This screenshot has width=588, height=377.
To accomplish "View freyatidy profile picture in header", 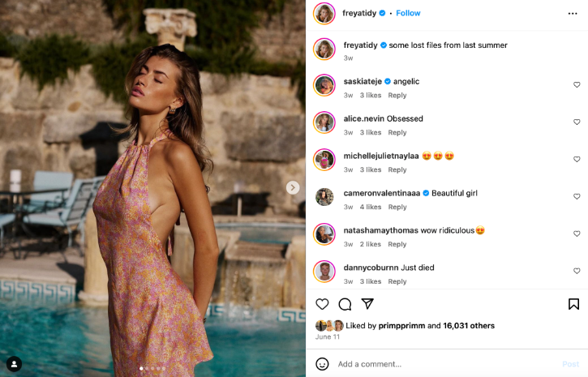I will [x=324, y=14].
